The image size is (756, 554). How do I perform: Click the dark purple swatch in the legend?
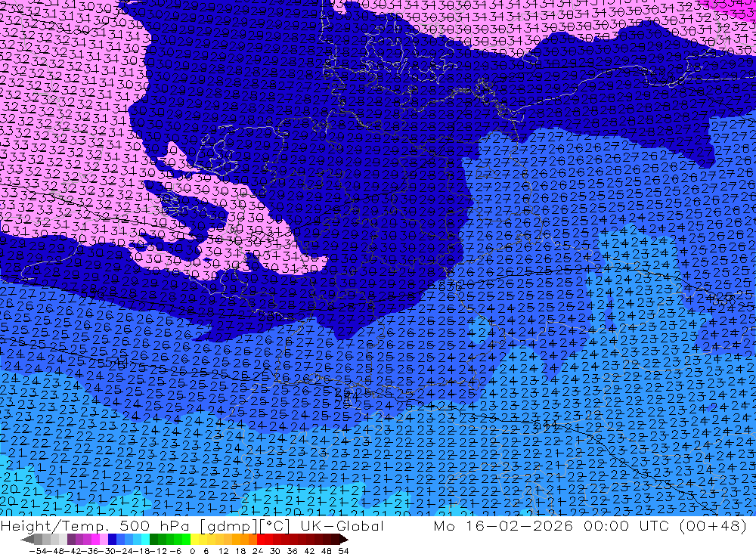(71, 540)
